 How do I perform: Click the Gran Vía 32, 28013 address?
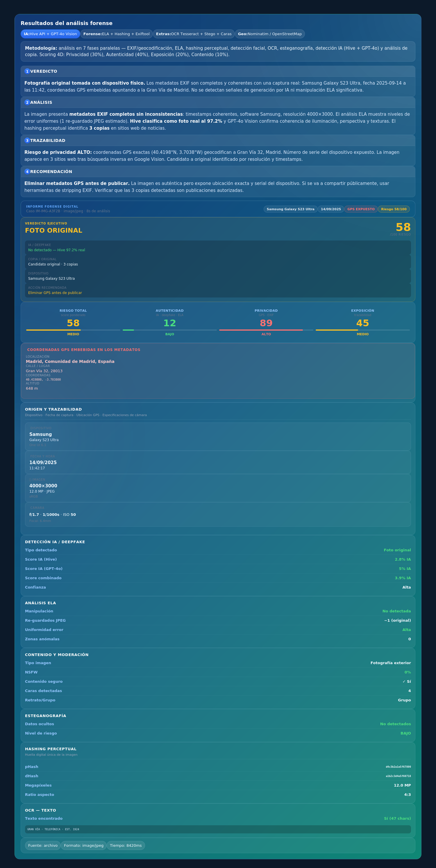point(44,371)
